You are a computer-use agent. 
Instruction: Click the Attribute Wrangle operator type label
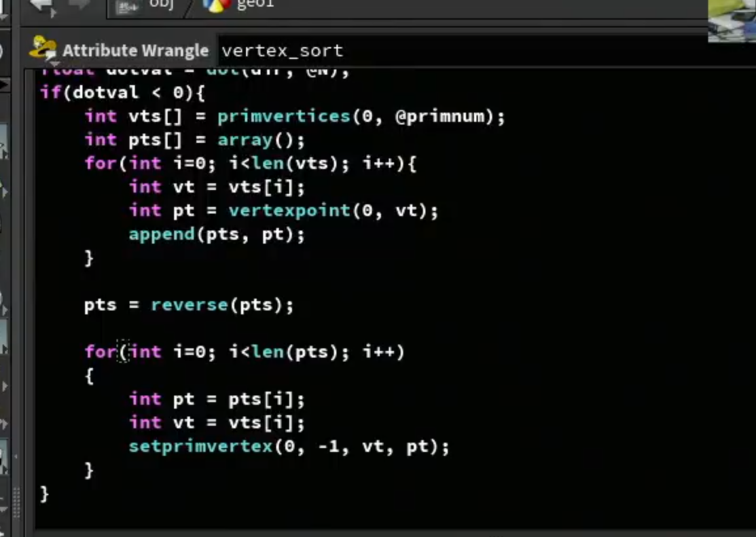[x=135, y=50]
